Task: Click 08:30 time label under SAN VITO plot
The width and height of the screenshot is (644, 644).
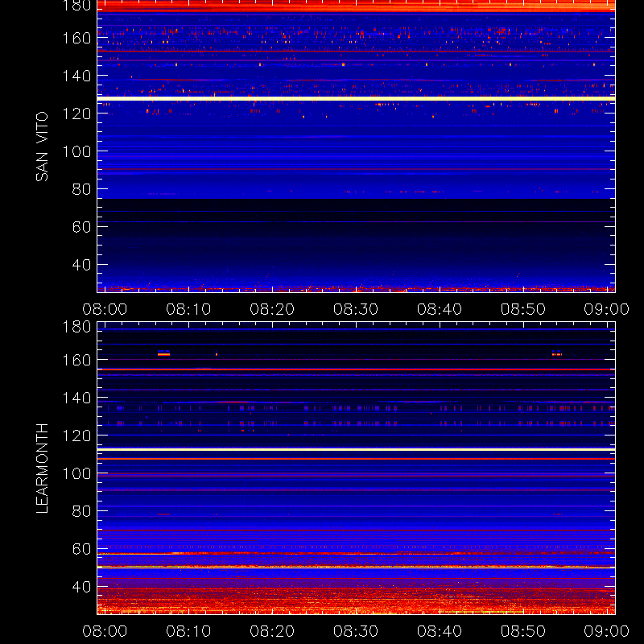Action: pyautogui.click(x=356, y=309)
